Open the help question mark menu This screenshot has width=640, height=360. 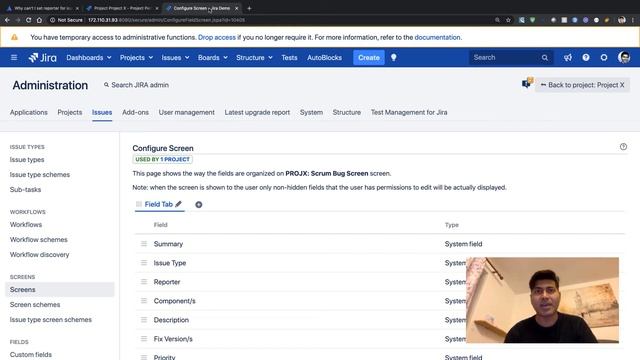586,58
